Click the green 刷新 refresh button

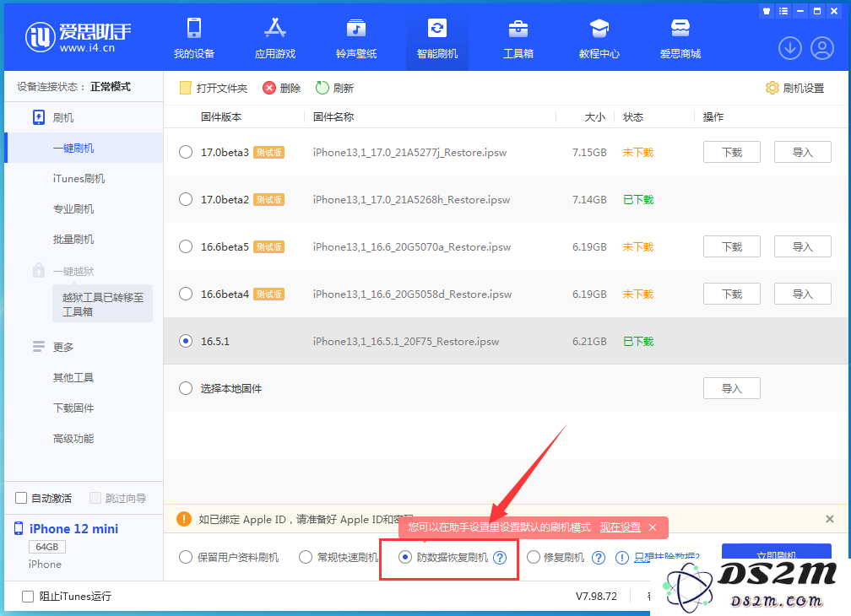334,88
